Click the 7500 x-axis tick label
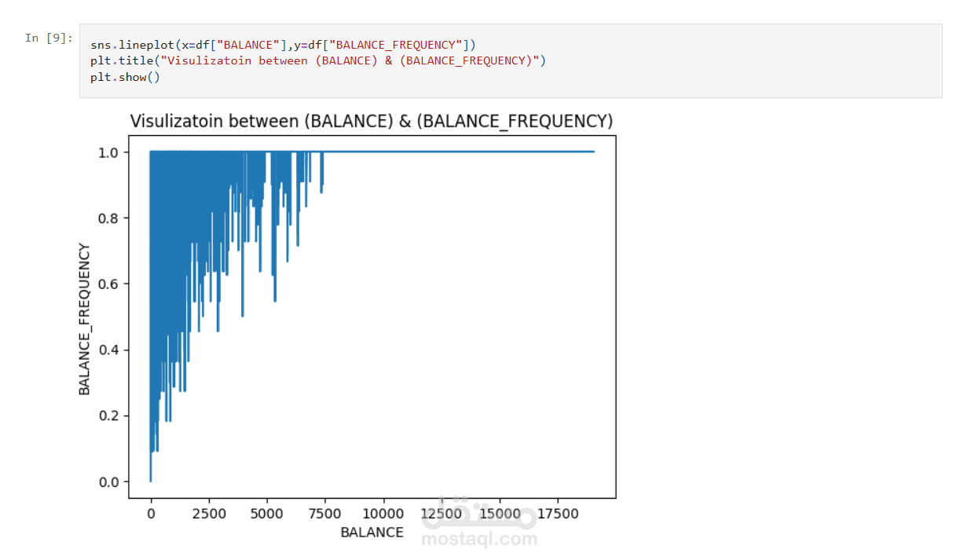The width and height of the screenshot is (960, 560). coord(324,514)
